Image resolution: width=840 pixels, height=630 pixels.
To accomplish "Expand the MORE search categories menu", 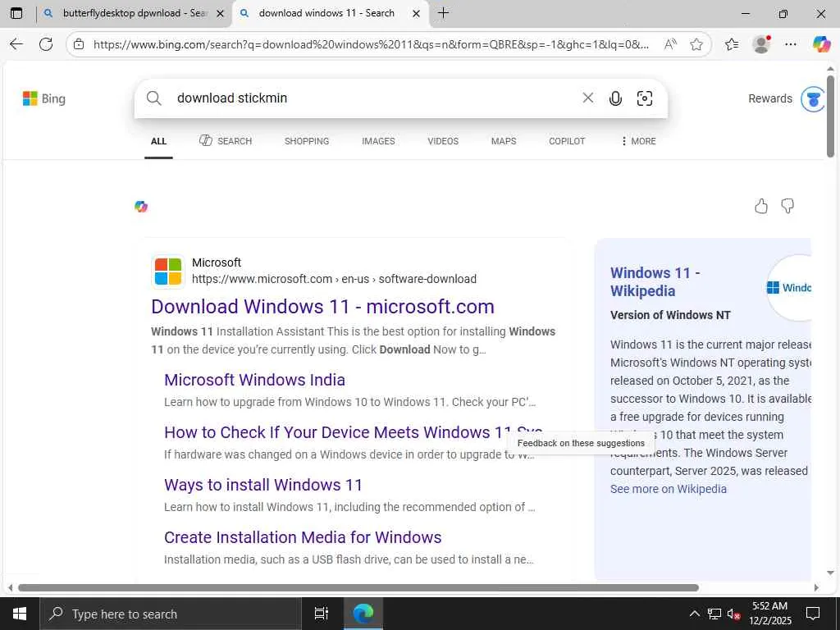I will pos(638,141).
